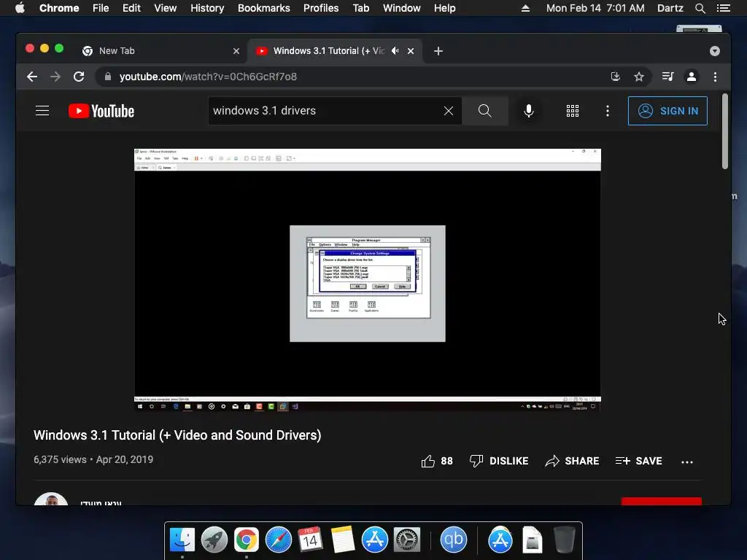Open the History menu
This screenshot has width=747, height=560.
point(207,8)
